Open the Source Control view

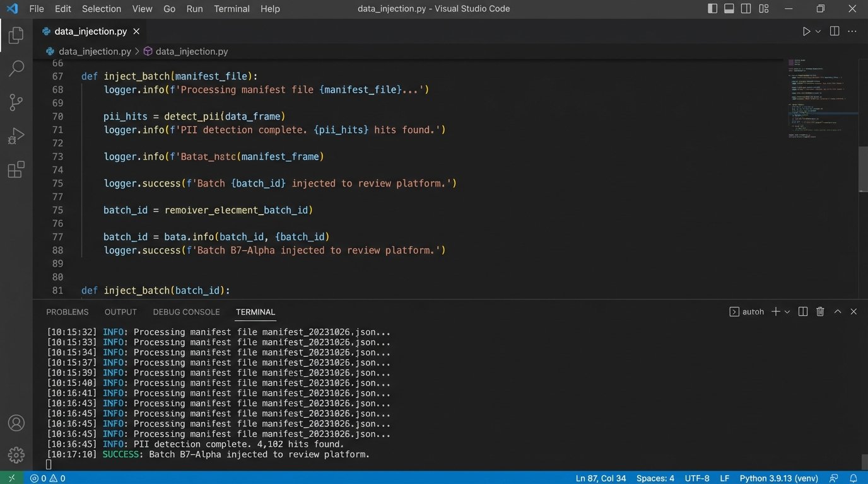pos(16,102)
